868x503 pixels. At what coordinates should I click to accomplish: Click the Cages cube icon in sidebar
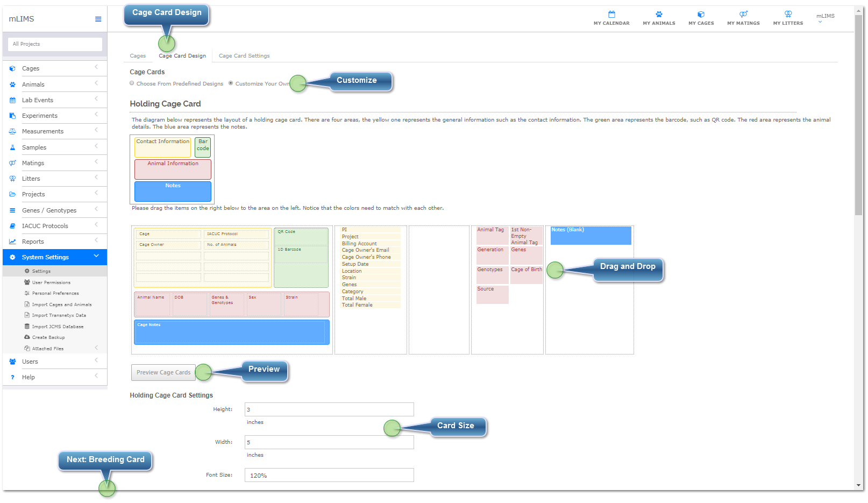[12, 68]
